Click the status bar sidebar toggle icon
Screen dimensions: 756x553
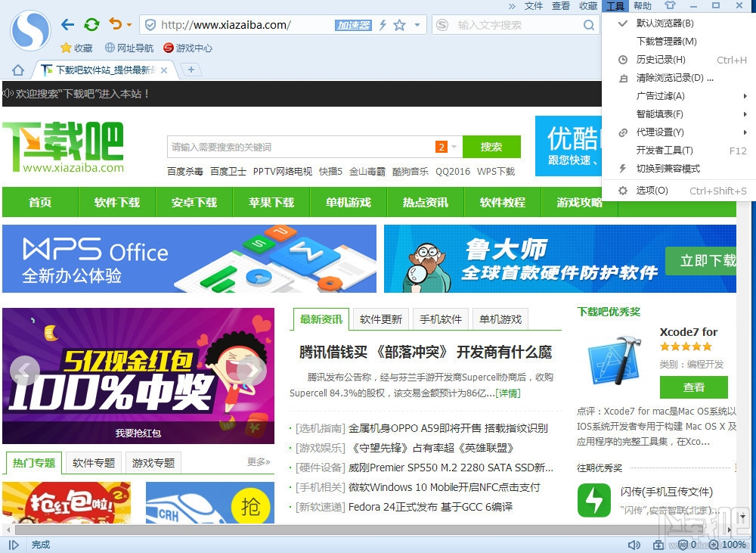click(x=14, y=545)
